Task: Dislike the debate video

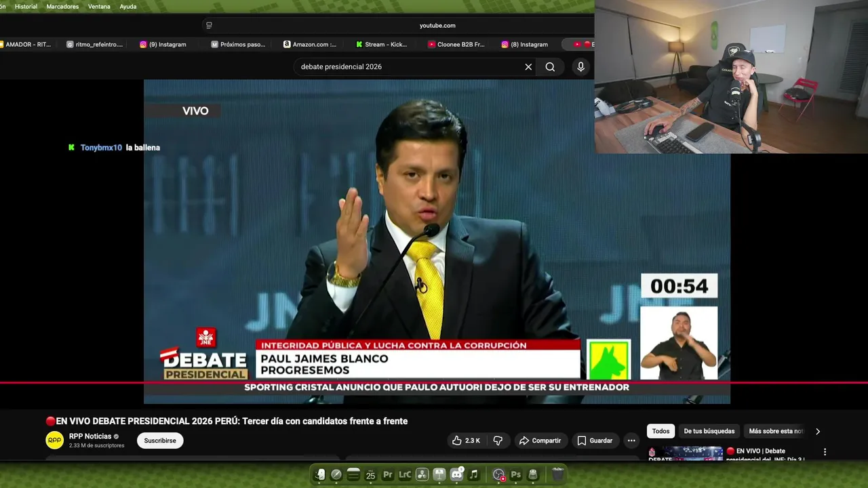Action: [498, 441]
